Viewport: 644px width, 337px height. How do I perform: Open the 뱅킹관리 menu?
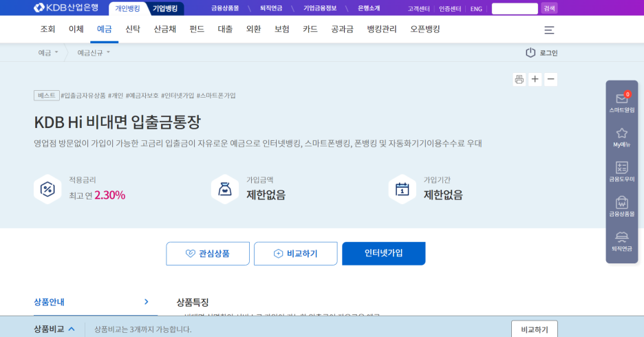pyautogui.click(x=382, y=29)
